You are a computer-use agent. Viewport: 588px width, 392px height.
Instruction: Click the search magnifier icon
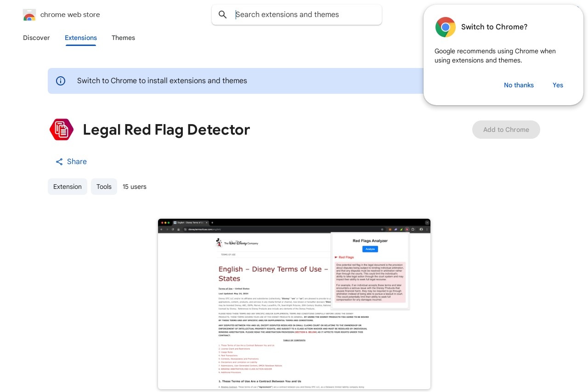223,15
